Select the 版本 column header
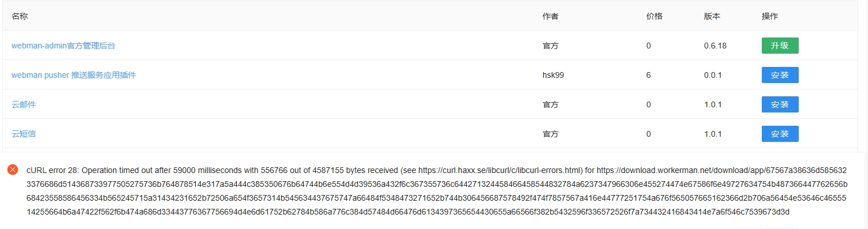868x229 pixels. coord(712,16)
